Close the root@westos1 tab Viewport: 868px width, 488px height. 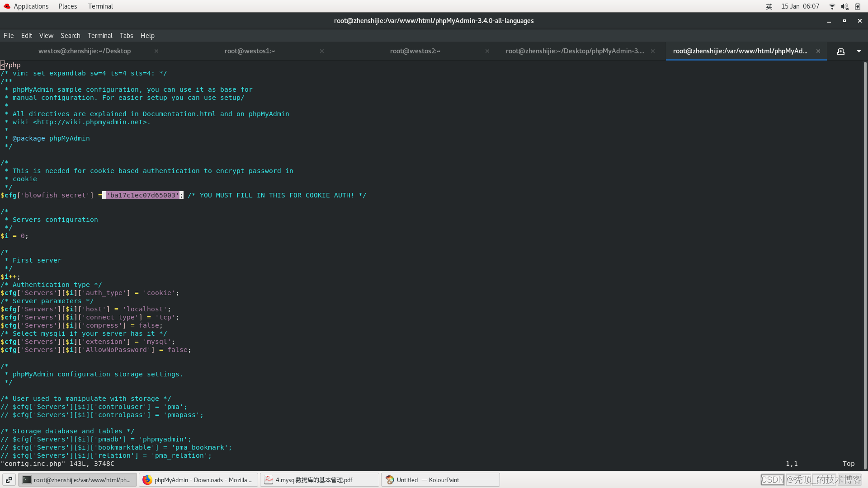(x=321, y=51)
